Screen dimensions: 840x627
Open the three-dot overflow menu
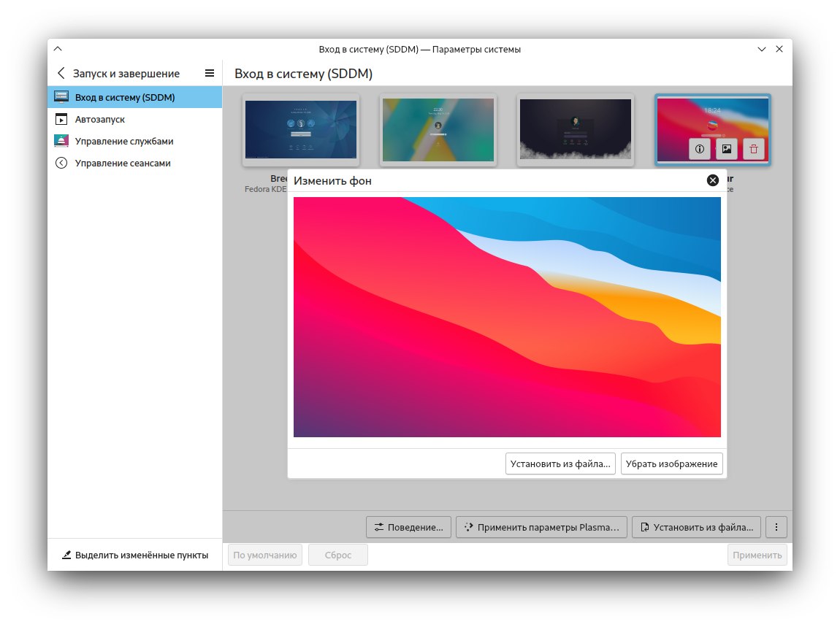click(x=776, y=528)
